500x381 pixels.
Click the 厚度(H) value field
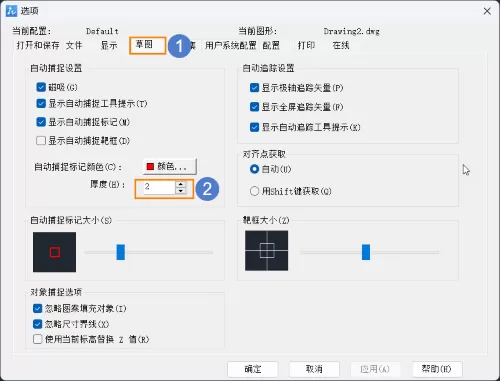[159, 187]
